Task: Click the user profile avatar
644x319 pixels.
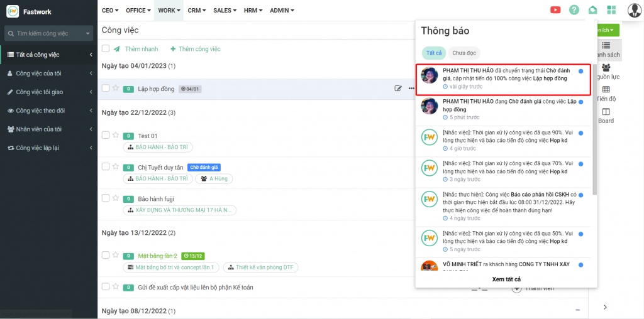Action: [x=634, y=10]
